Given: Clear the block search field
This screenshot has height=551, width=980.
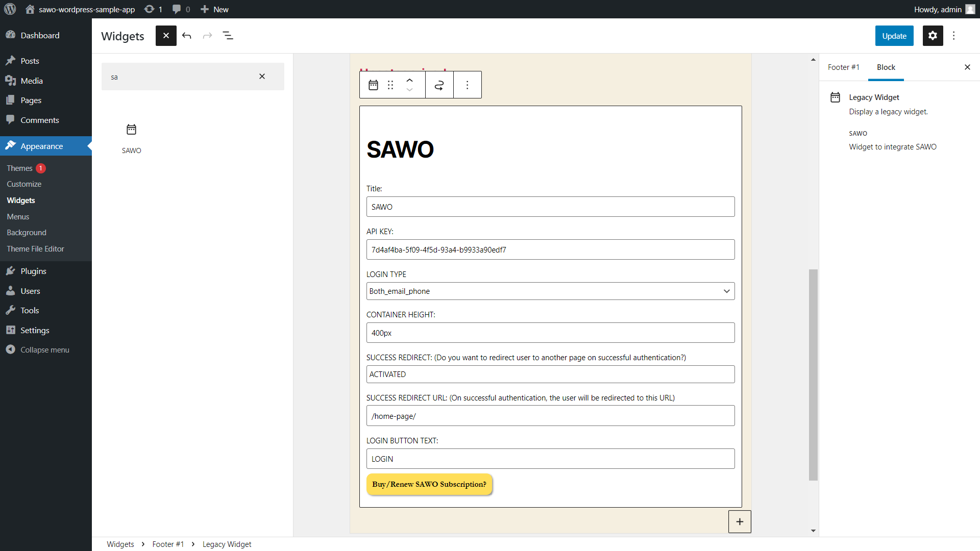Looking at the screenshot, I should [262, 77].
